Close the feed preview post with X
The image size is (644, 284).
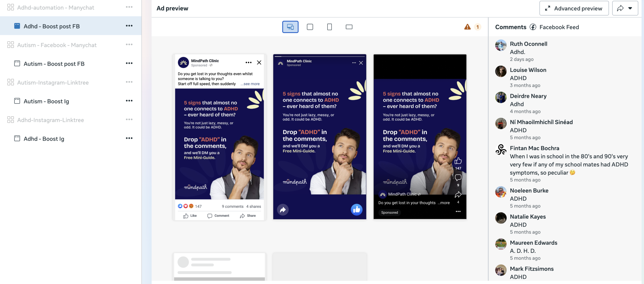click(259, 62)
